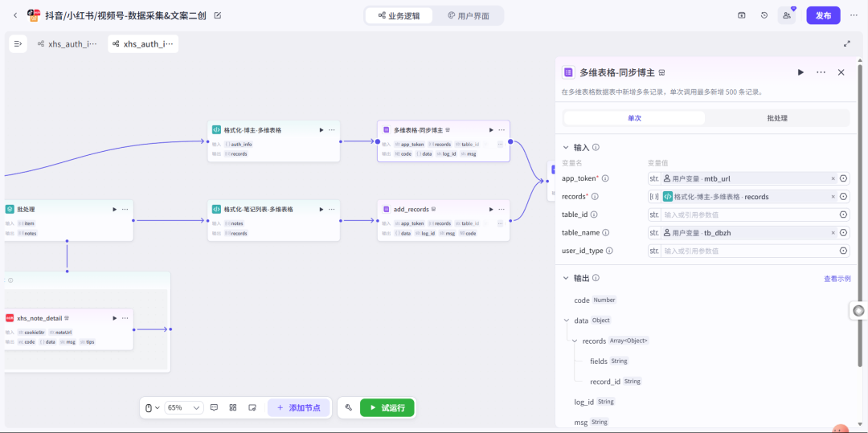The width and height of the screenshot is (868, 433).
Task: Edit the project title with pencil icon
Action: 218,15
